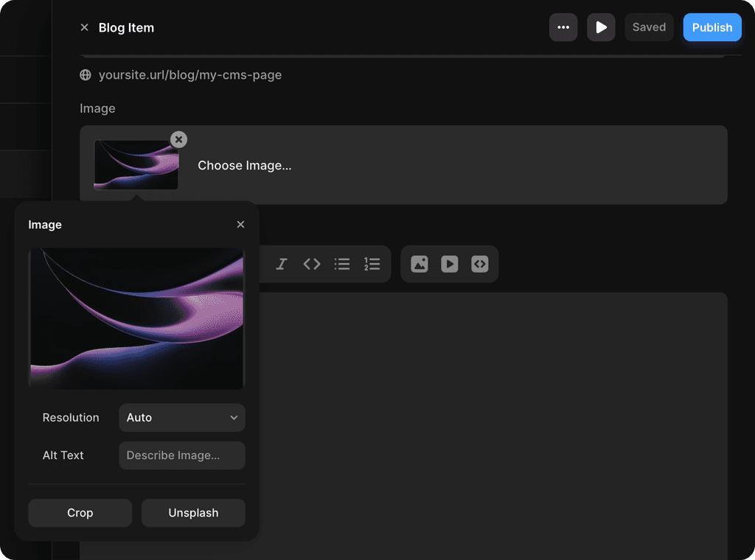Open the Resolution dropdown set to Auto

click(x=181, y=418)
